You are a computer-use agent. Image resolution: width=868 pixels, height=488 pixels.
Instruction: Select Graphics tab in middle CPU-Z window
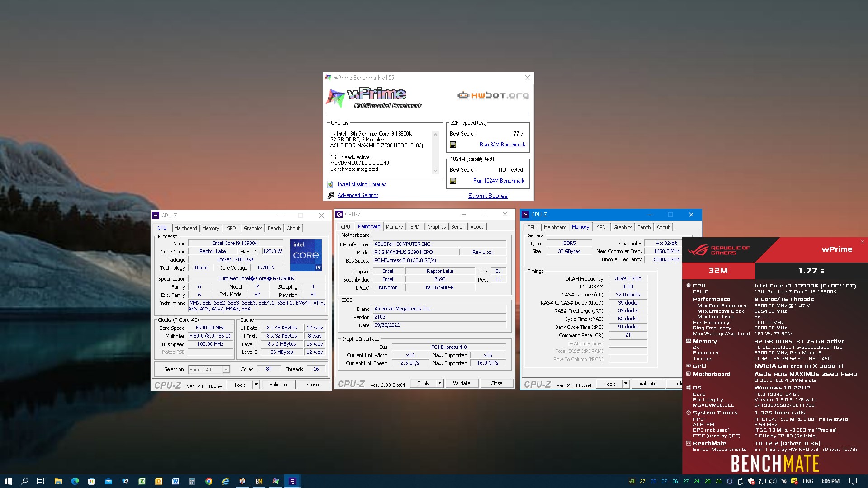(437, 227)
